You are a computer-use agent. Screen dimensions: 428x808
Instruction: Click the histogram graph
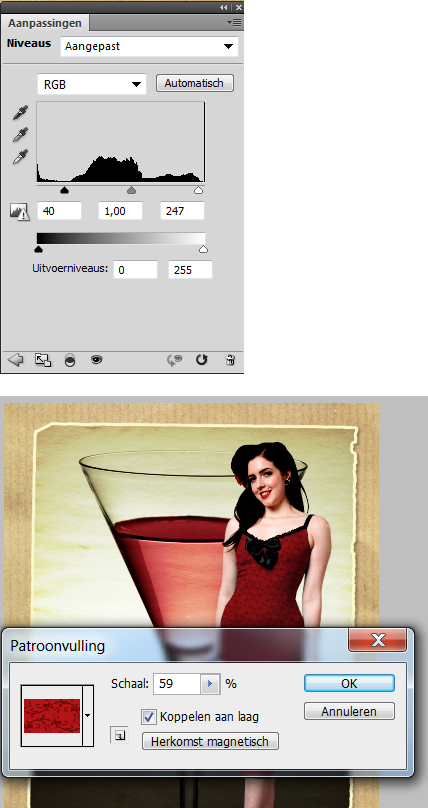click(121, 142)
